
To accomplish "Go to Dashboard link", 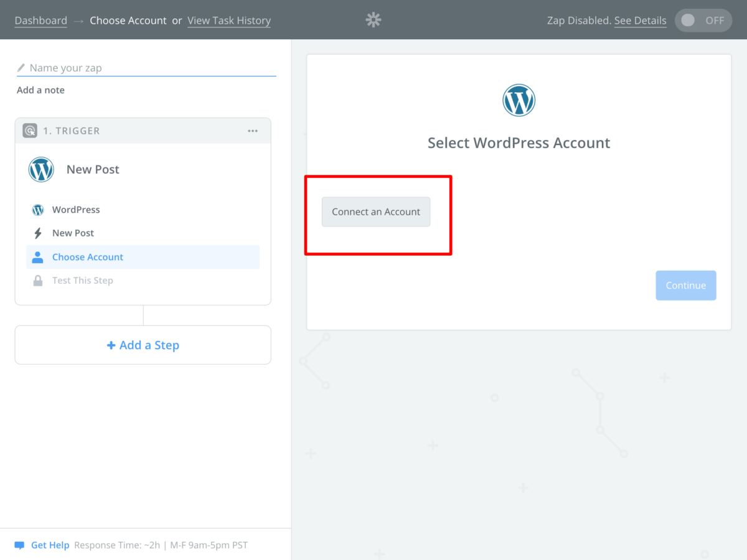I will point(41,21).
